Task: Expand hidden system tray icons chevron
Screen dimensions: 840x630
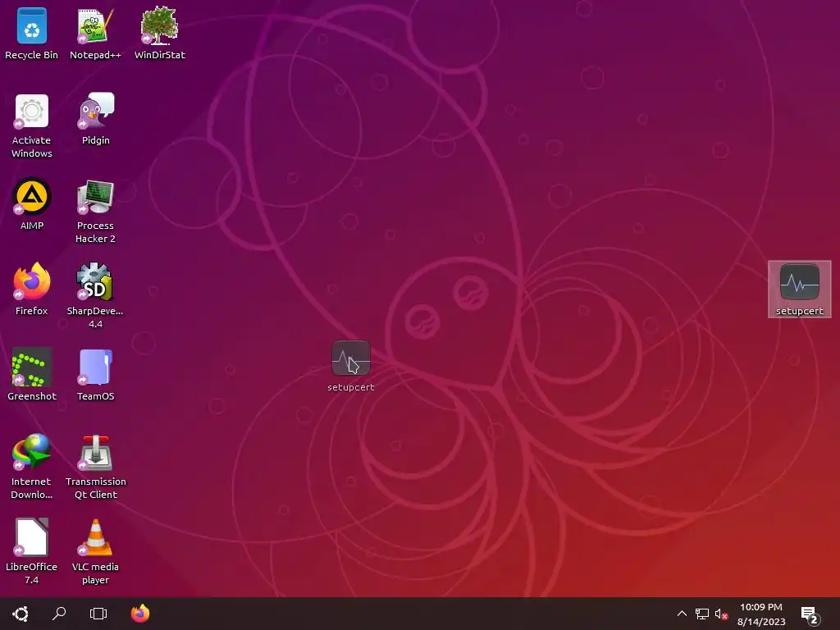Action: pyautogui.click(x=682, y=614)
